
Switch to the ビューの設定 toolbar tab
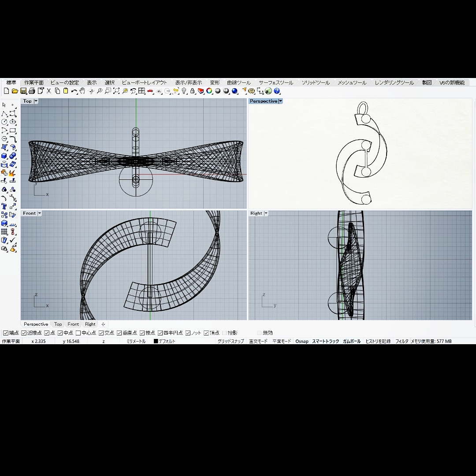[x=65, y=82]
